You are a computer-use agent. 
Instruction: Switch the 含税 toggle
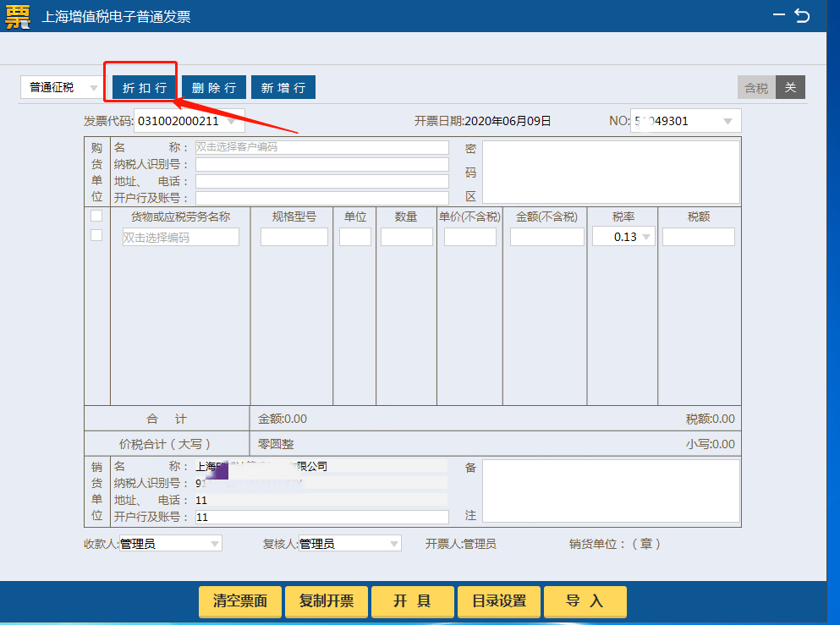771,87
